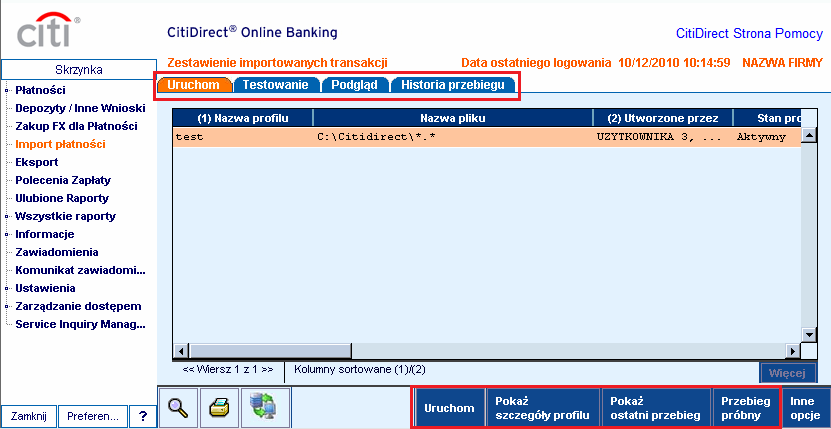831x429 pixels.
Task: Sort by Nazwa profilu column header
Action: [x=243, y=118]
